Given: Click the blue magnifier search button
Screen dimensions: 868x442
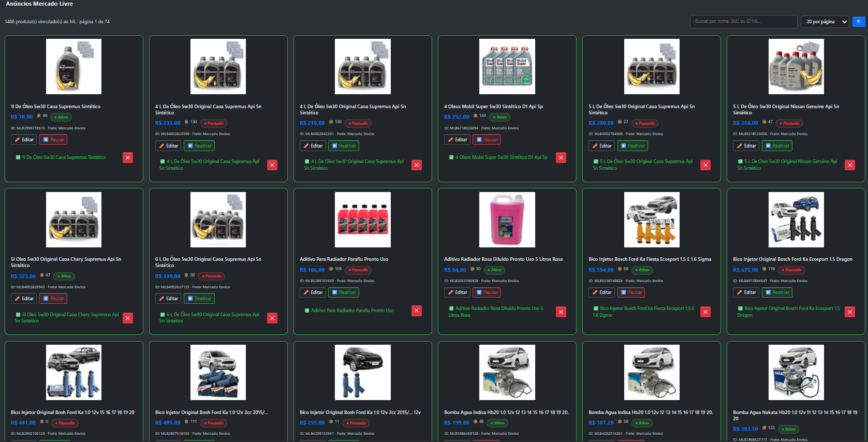Looking at the screenshot, I should [x=859, y=22].
